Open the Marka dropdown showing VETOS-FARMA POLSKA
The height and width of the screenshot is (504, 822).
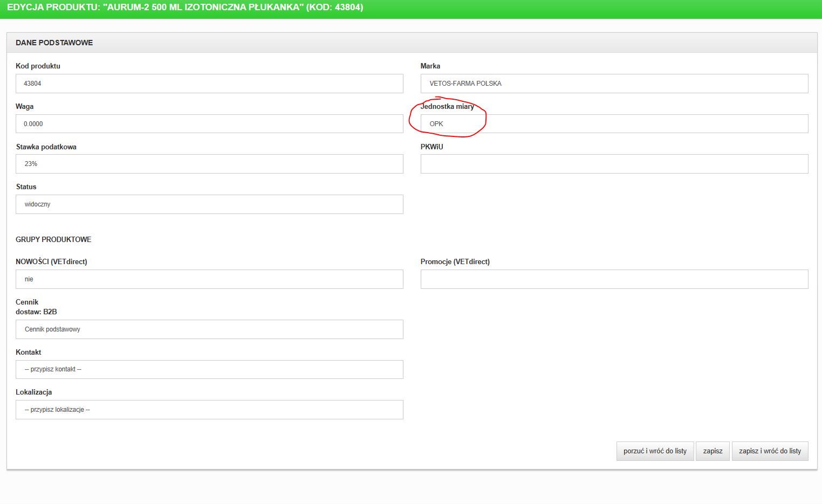click(x=614, y=84)
